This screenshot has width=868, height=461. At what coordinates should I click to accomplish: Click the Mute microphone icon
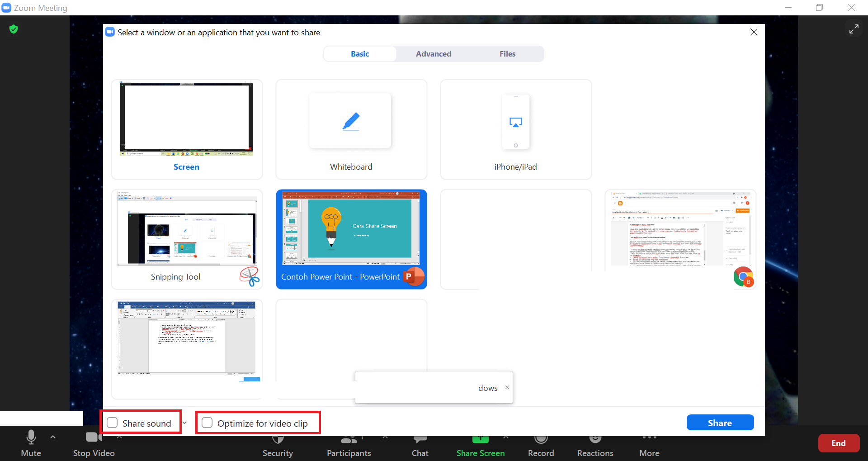click(31, 437)
